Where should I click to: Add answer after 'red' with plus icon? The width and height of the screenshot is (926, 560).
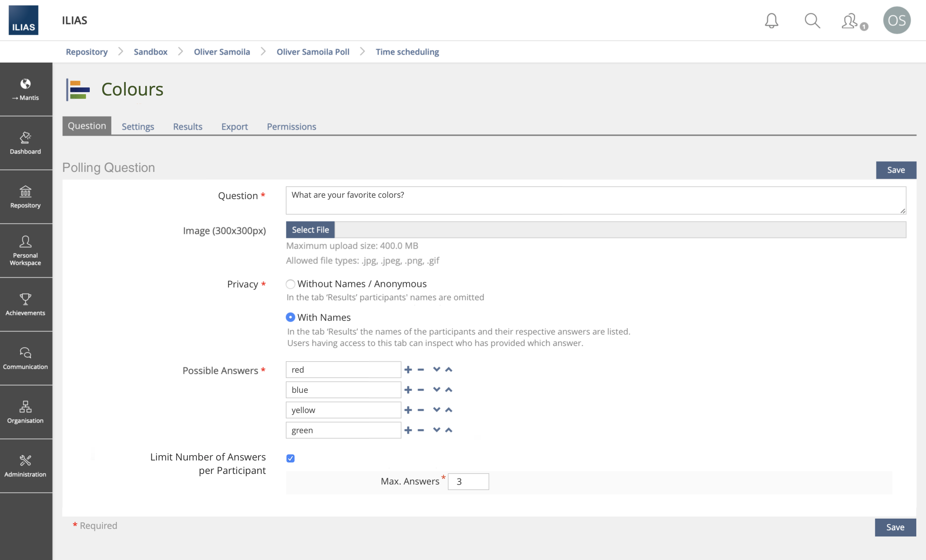408,370
